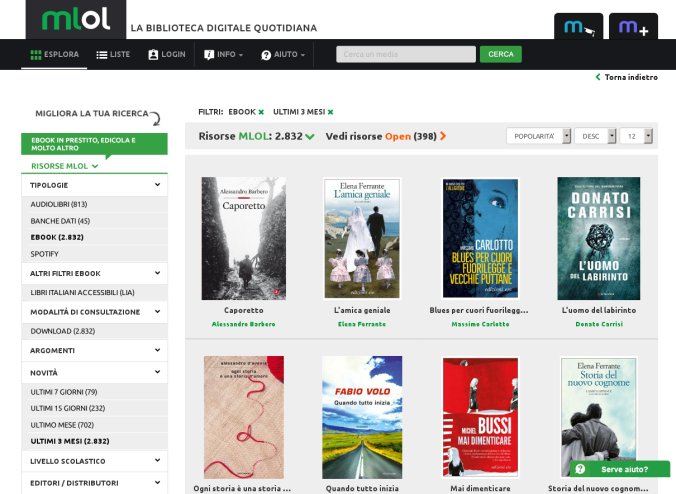Click author link Massimo Carlotto
Screen dimensions: 676x494
(x=480, y=324)
